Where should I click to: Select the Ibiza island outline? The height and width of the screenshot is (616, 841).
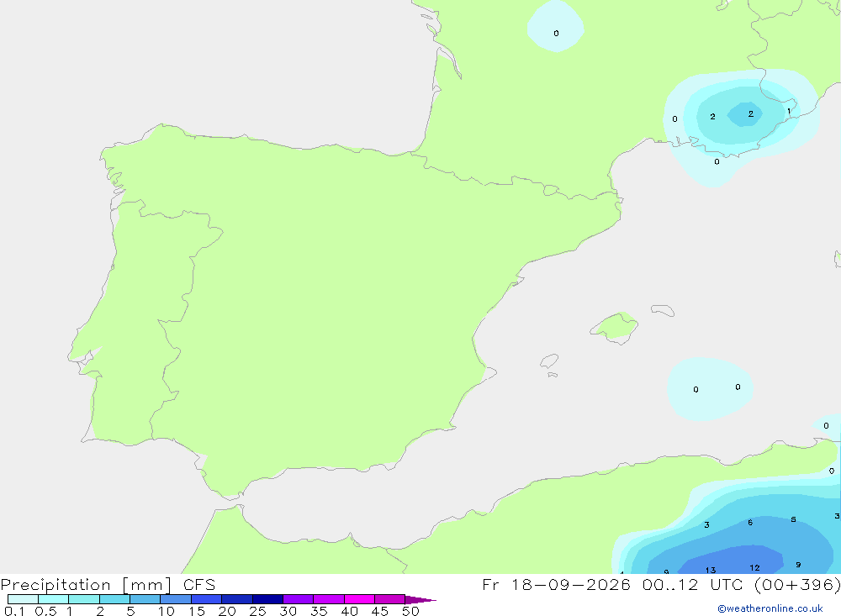[549, 361]
